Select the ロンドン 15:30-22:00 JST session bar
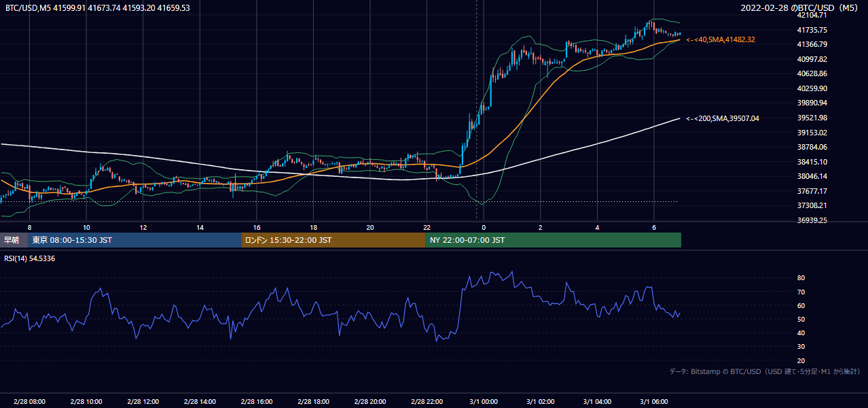This screenshot has height=408, width=868. 333,240
